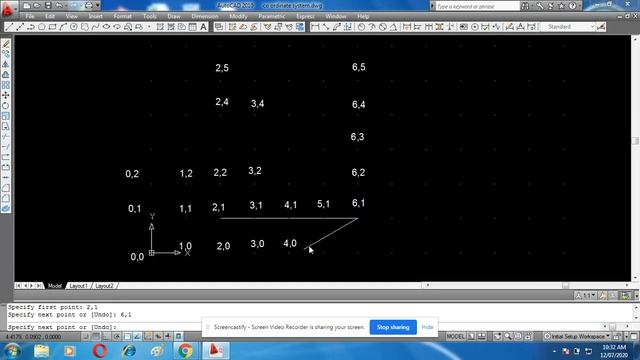Screen dimensions: 640x360
Task: Expand the arrow left of the search box
Action: tap(432, 6)
